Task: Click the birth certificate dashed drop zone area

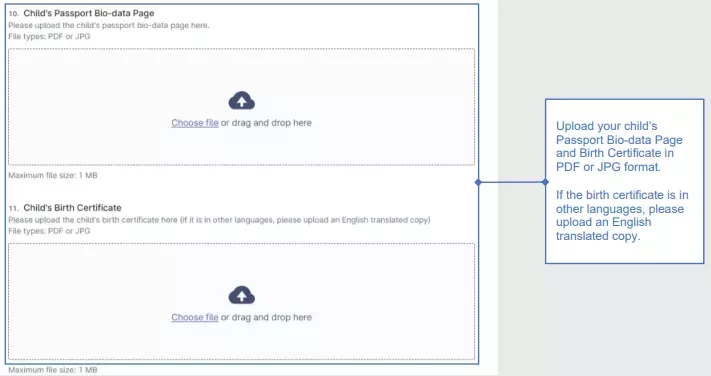Action: (x=242, y=302)
